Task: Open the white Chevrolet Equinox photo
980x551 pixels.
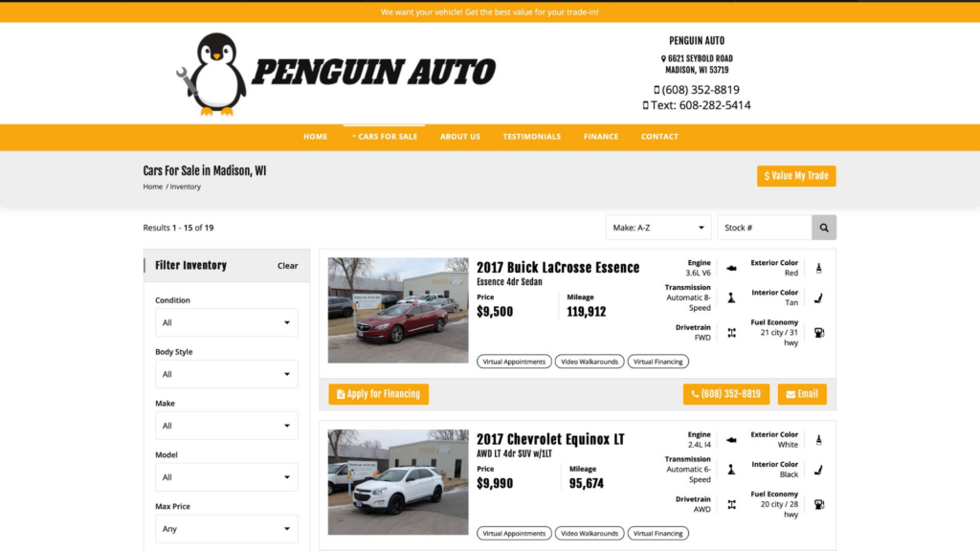Action: pos(398,482)
